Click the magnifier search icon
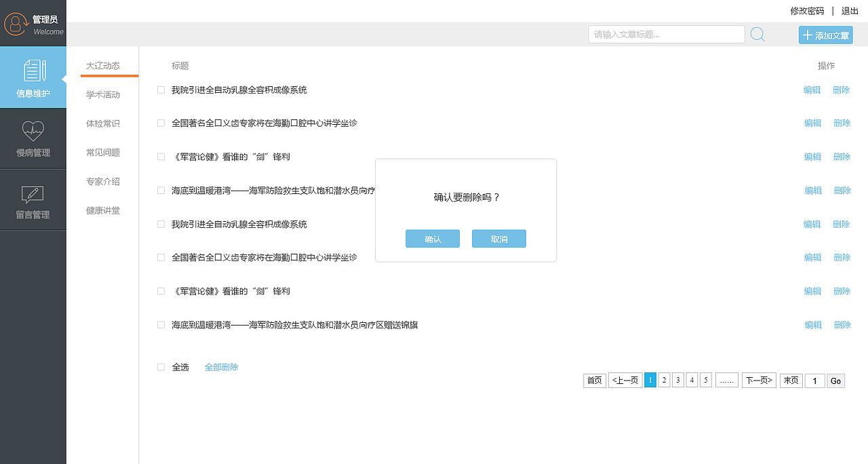 coord(757,35)
